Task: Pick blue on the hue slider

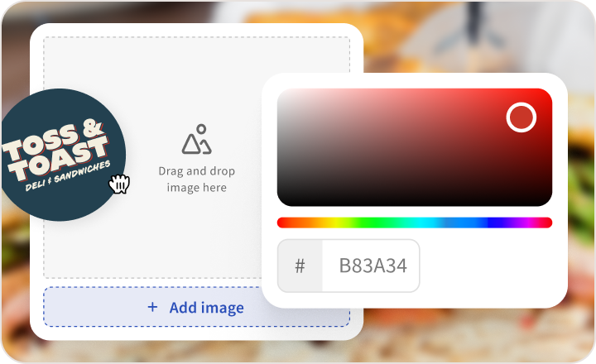Action: [x=494, y=223]
